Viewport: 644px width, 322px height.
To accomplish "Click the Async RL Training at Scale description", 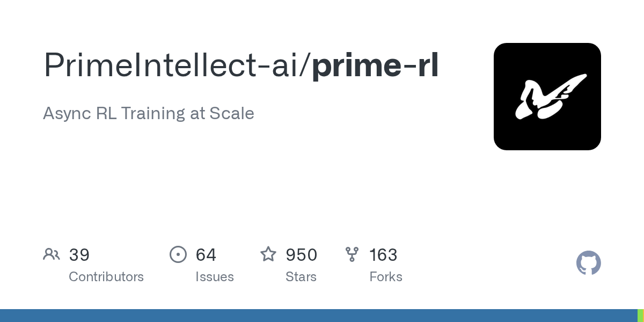I will pyautogui.click(x=149, y=113).
